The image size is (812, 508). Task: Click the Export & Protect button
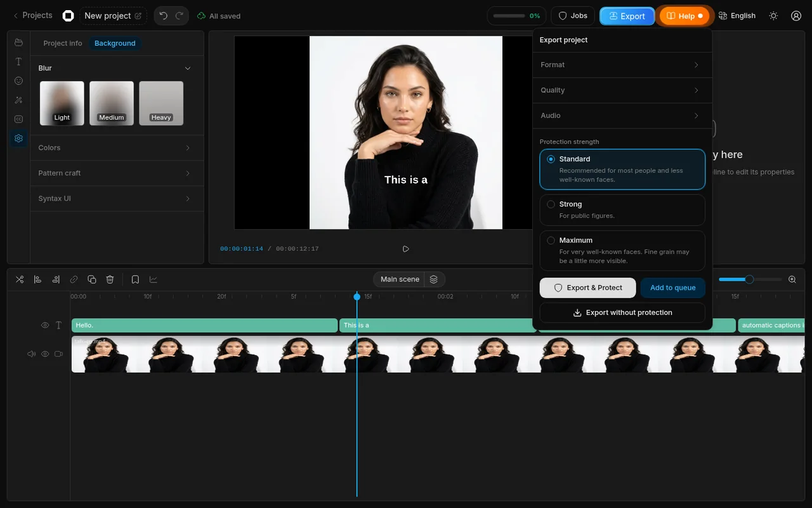coord(587,288)
